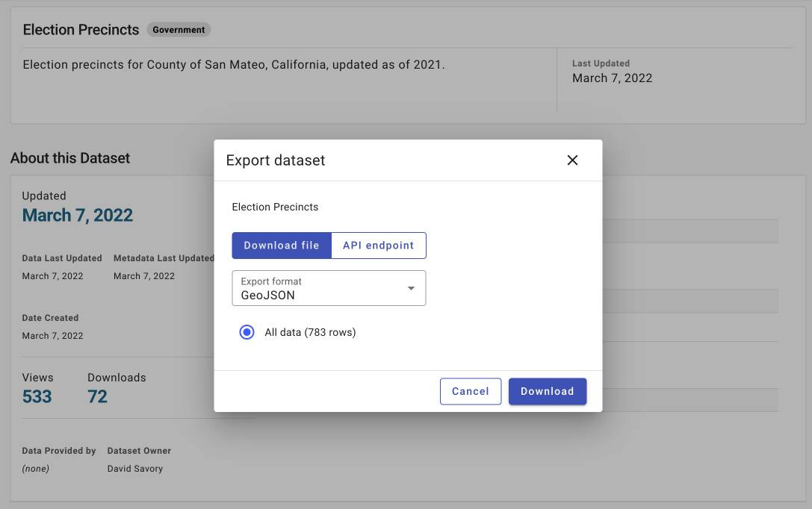This screenshot has height=509, width=812.
Task: Click the Cancel button
Action: click(470, 391)
